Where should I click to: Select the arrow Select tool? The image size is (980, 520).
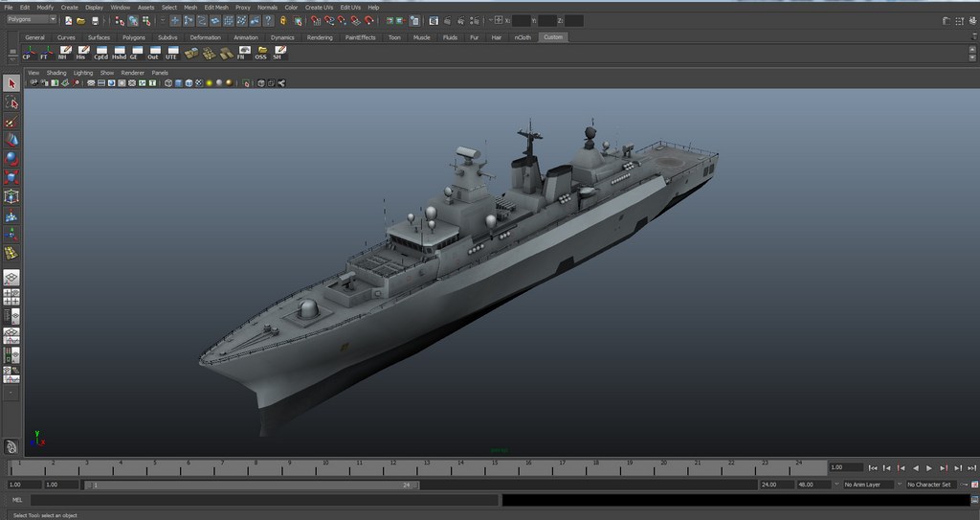coord(11,84)
